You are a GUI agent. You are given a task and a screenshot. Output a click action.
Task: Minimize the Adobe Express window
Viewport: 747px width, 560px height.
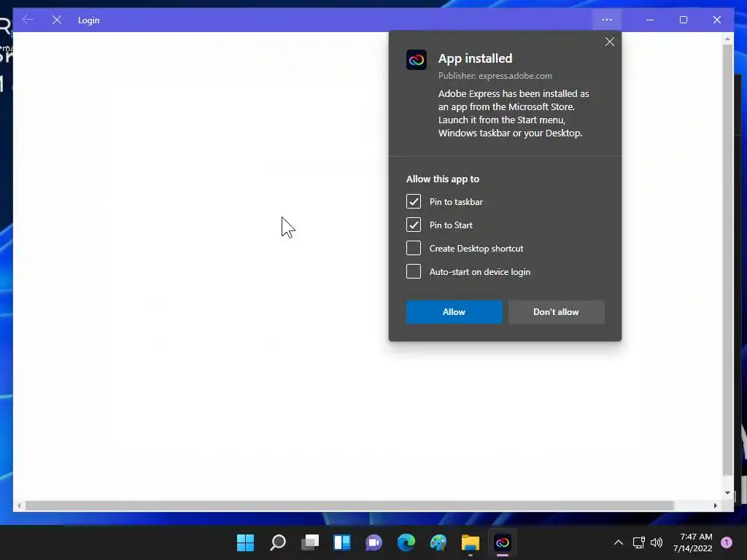[x=650, y=20]
